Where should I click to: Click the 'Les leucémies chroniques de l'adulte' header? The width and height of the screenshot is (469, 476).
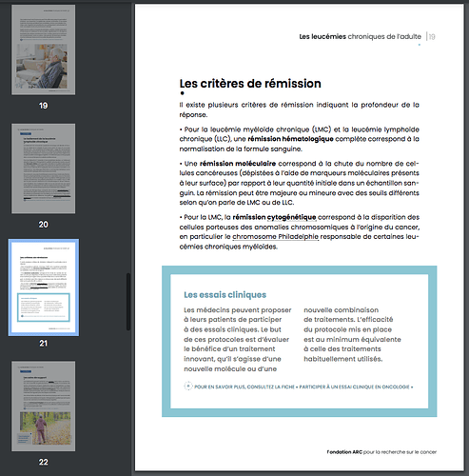coord(361,36)
